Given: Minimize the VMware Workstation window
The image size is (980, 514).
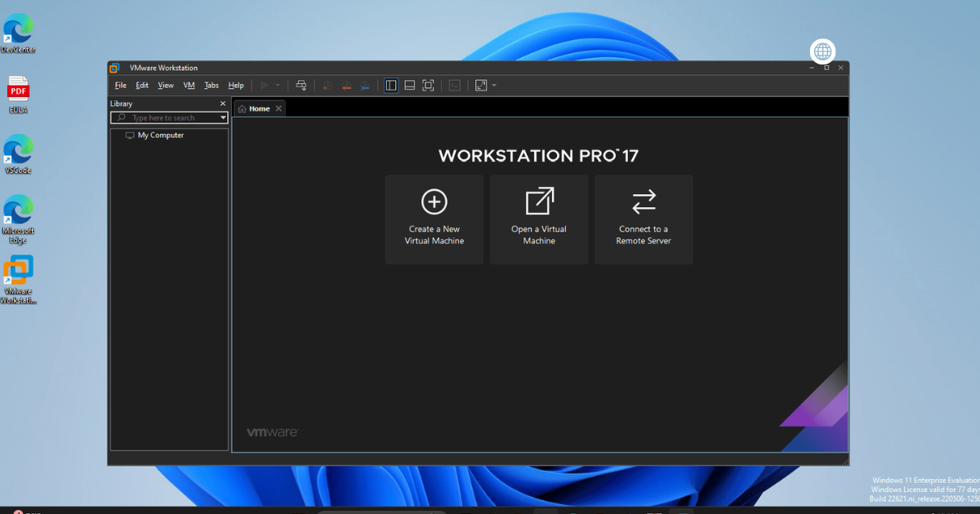Looking at the screenshot, I should point(812,68).
